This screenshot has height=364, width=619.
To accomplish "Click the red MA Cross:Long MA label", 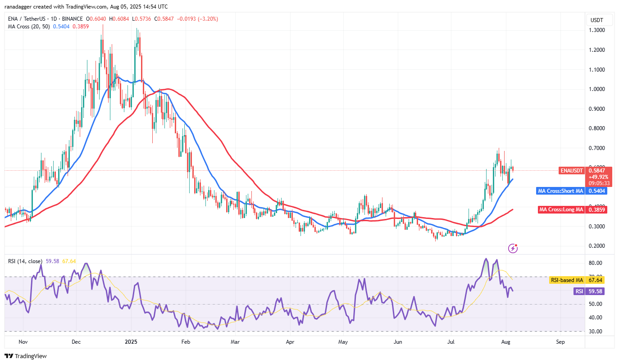I will click(561, 209).
